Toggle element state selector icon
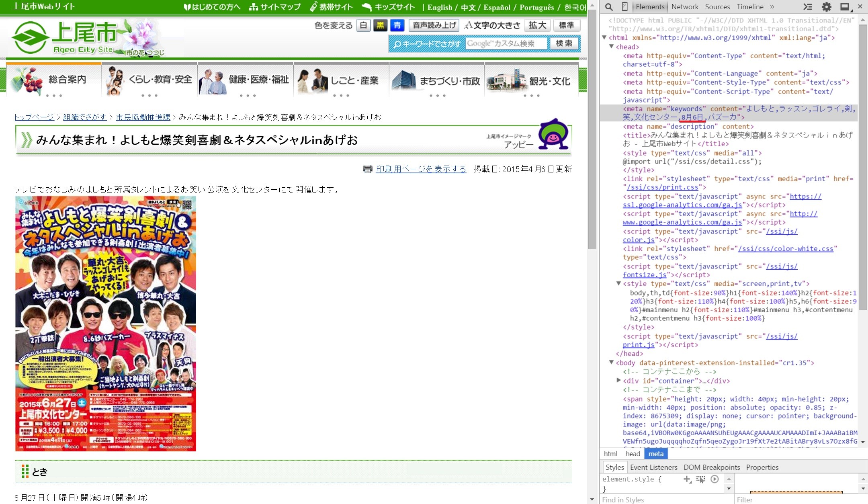This screenshot has width=868, height=504. [x=700, y=479]
